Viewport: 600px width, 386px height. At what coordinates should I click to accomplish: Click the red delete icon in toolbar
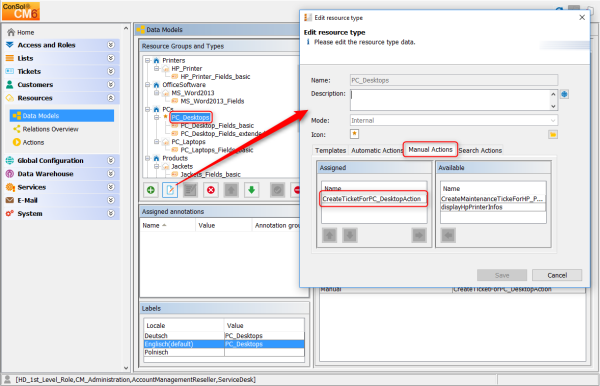(x=211, y=190)
